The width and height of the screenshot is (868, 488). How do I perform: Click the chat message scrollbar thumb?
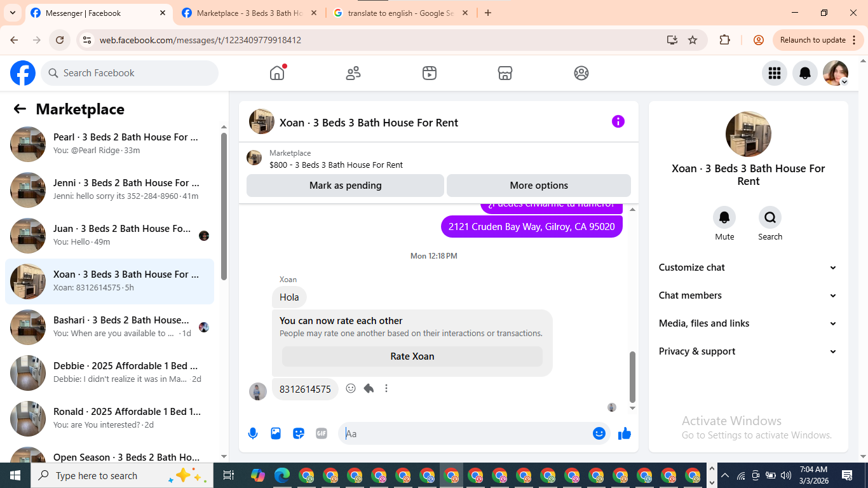click(632, 376)
